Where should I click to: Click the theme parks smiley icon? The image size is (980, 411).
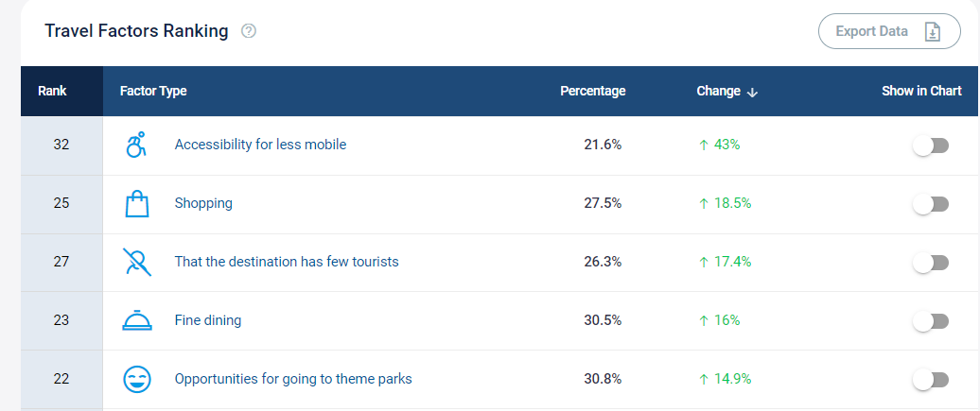(x=136, y=379)
